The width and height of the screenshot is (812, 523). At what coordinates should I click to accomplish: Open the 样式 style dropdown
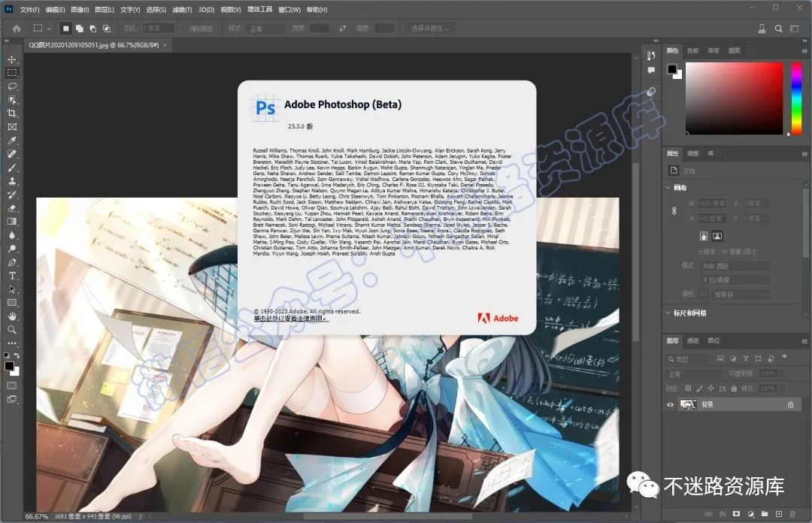(265, 29)
